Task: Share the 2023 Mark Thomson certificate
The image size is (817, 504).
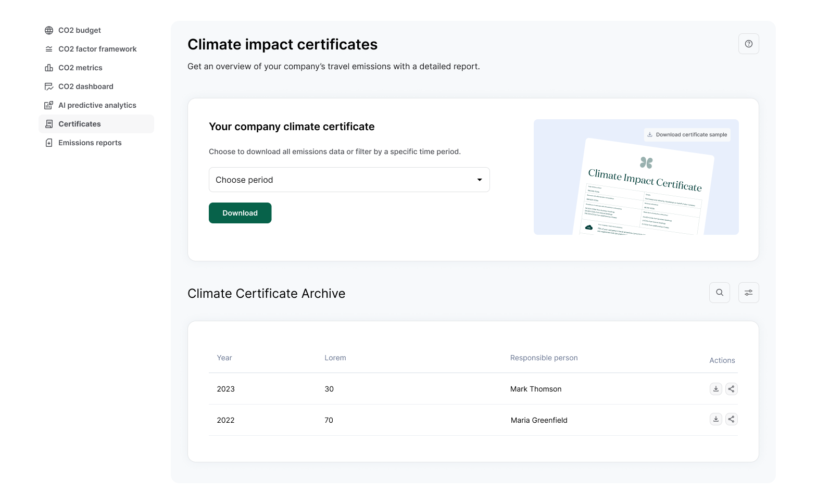Action: (x=731, y=389)
